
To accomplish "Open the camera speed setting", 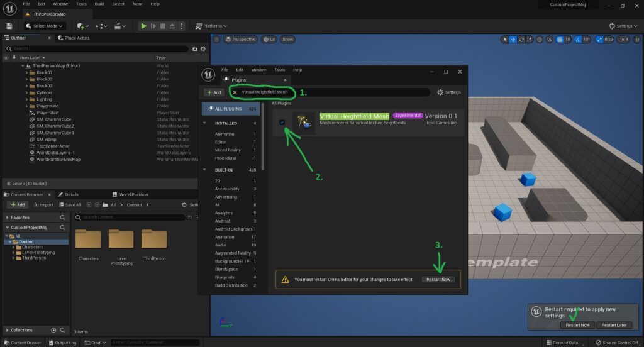I will point(623,40).
